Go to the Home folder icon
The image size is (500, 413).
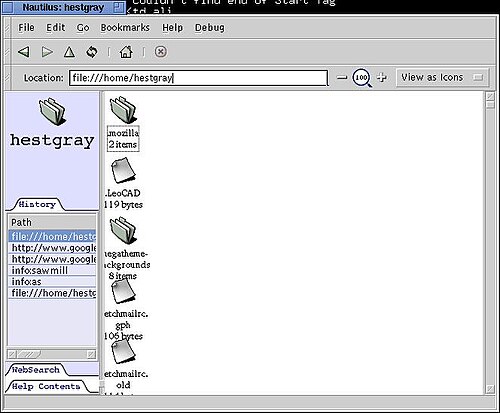(x=126, y=52)
